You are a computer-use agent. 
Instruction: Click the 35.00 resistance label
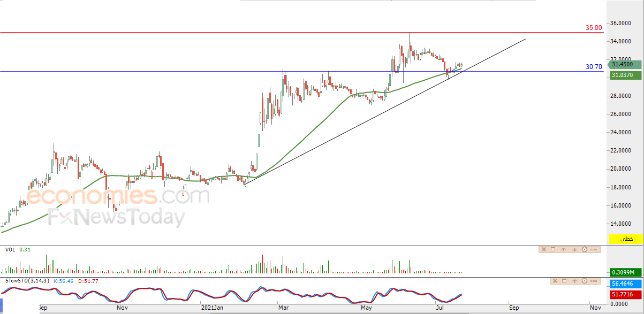click(593, 28)
